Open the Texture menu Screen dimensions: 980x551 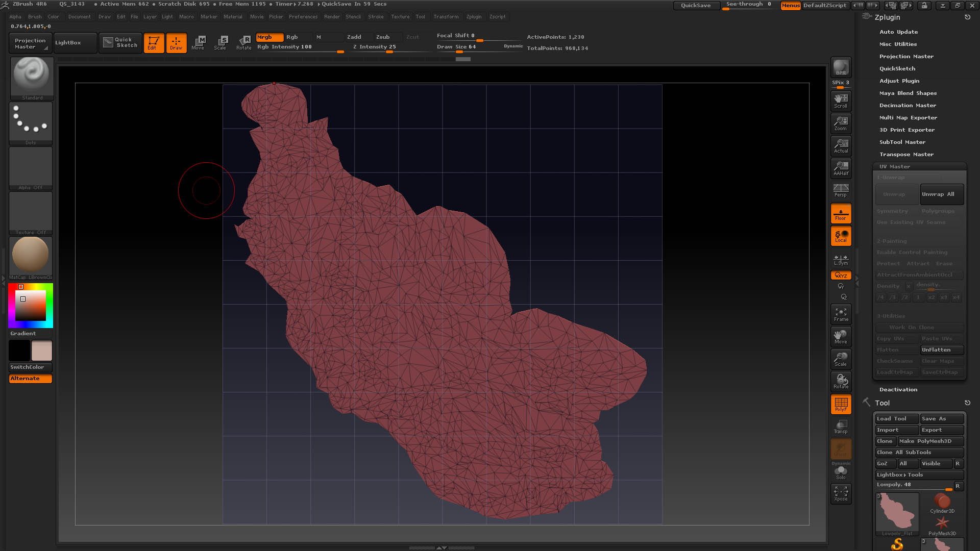pyautogui.click(x=400, y=17)
